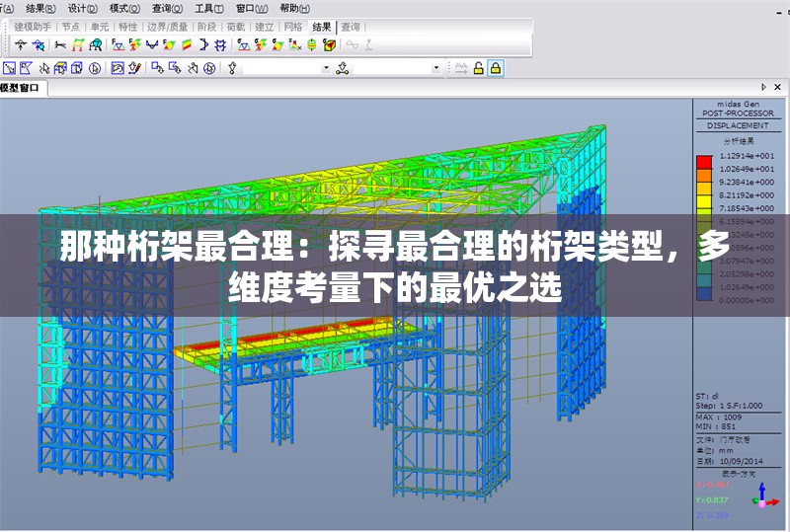Click the XYZ axis orientation triad
Screen dimensions: 790x532
(x=761, y=496)
